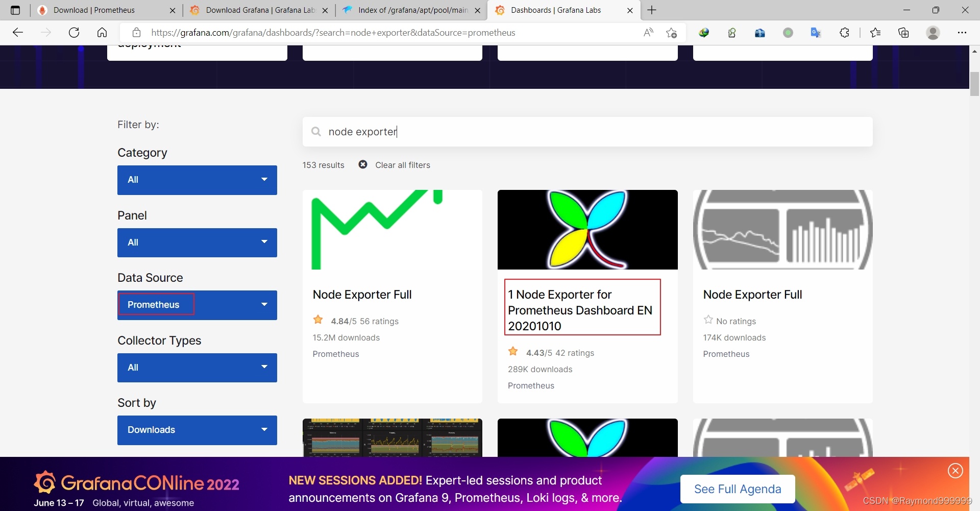This screenshot has width=980, height=511.
Task: Click the "153 results" count text
Action: tap(323, 165)
